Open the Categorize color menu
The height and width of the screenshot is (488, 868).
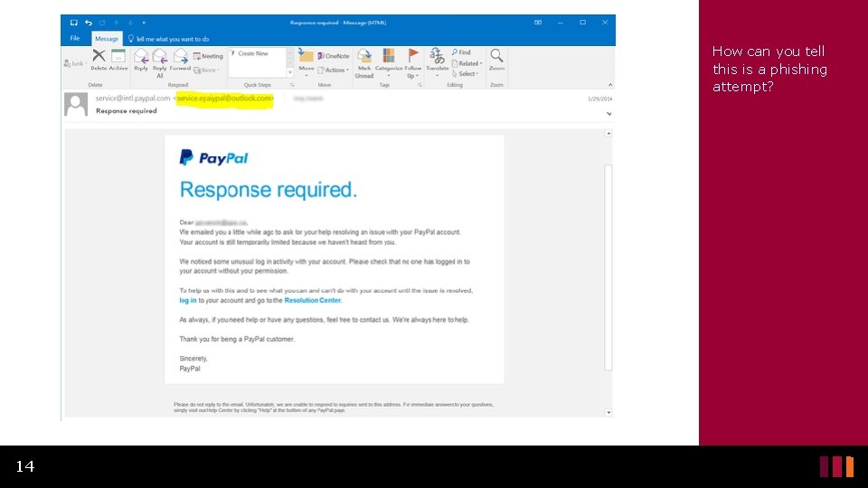click(389, 62)
